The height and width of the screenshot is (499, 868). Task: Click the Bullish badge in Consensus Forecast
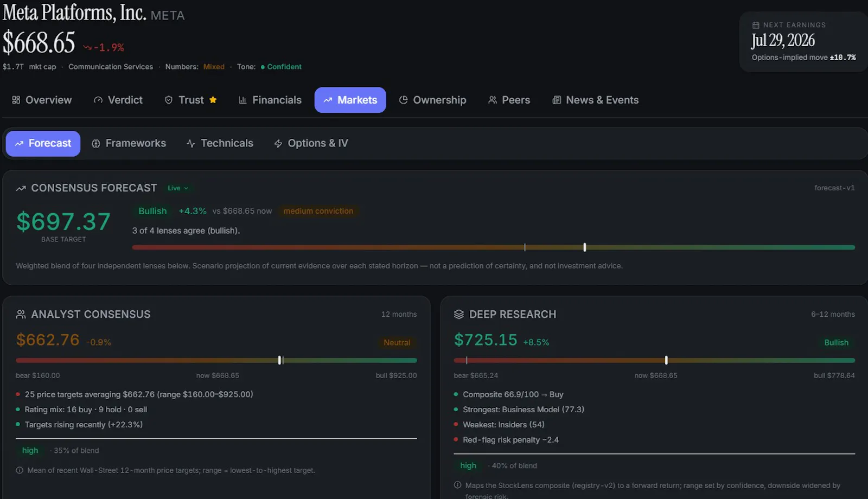pyautogui.click(x=152, y=211)
